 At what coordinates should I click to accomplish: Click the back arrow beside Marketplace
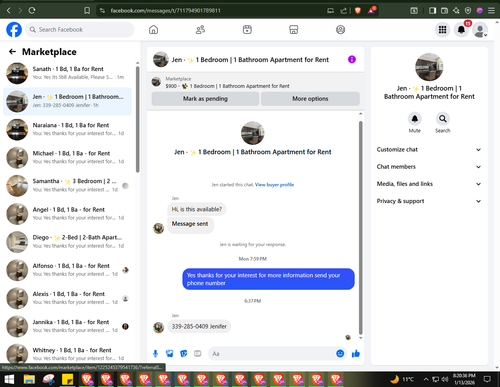pyautogui.click(x=12, y=51)
